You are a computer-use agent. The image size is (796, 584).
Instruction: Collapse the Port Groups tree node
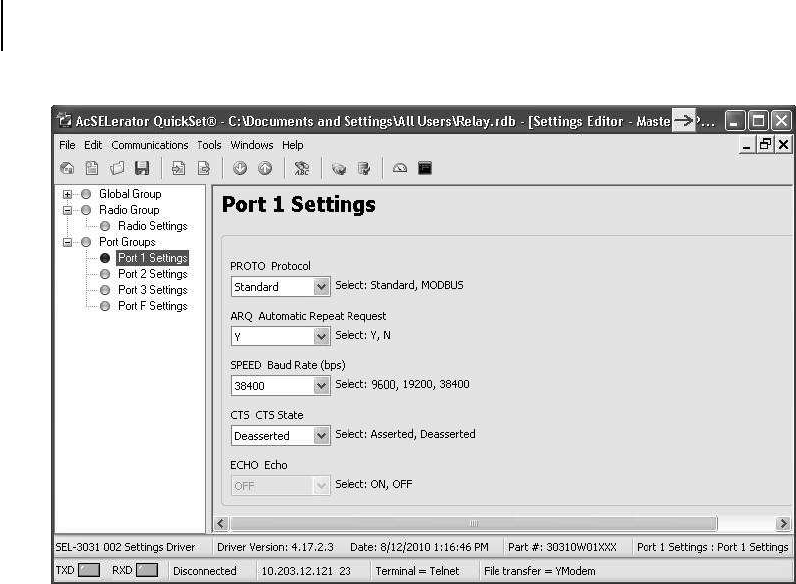click(67, 242)
